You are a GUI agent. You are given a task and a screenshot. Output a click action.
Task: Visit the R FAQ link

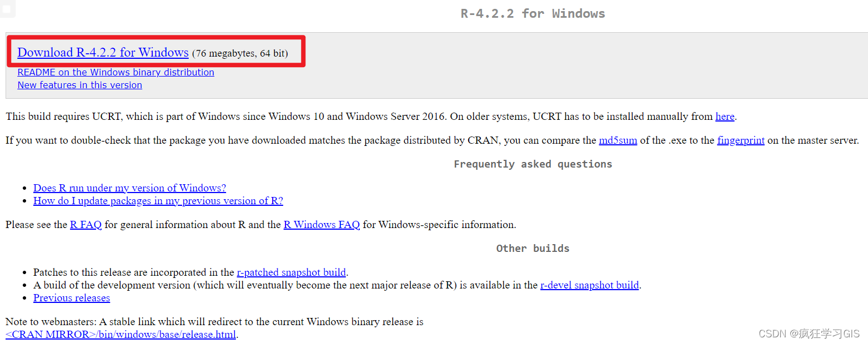click(x=86, y=225)
